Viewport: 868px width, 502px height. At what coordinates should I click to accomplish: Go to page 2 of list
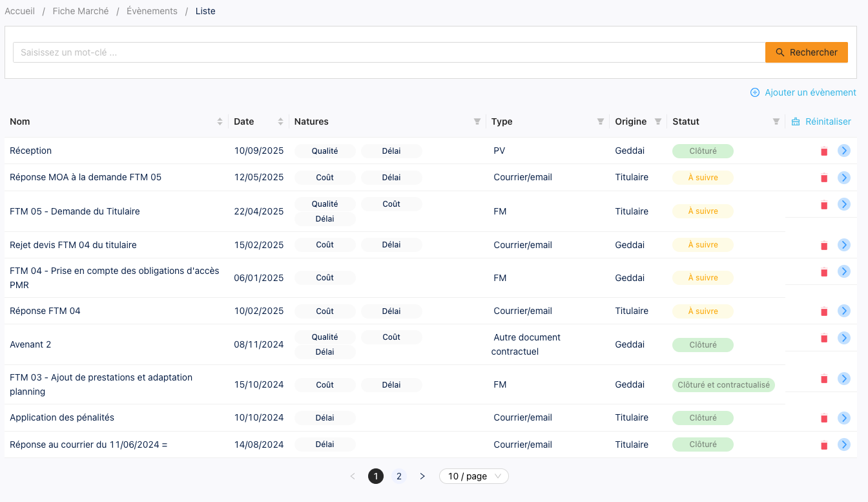(x=399, y=476)
